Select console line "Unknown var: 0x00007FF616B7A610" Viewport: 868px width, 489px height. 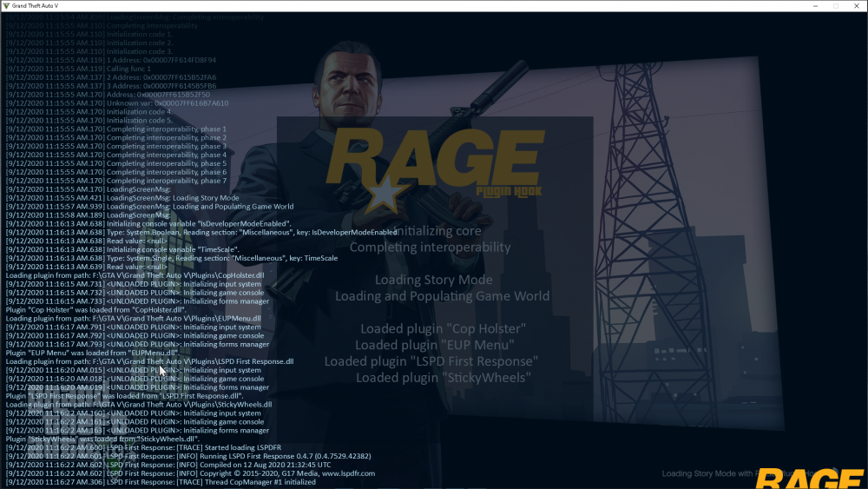(117, 103)
